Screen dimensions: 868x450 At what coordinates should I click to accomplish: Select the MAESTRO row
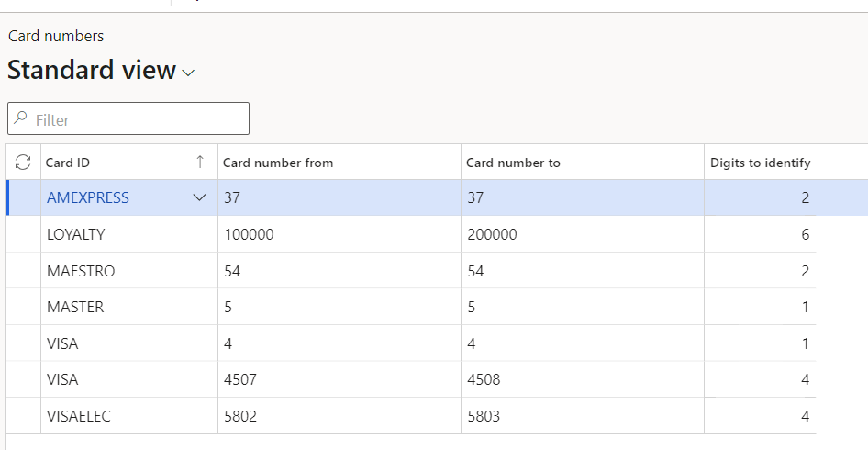pyautogui.click(x=411, y=270)
